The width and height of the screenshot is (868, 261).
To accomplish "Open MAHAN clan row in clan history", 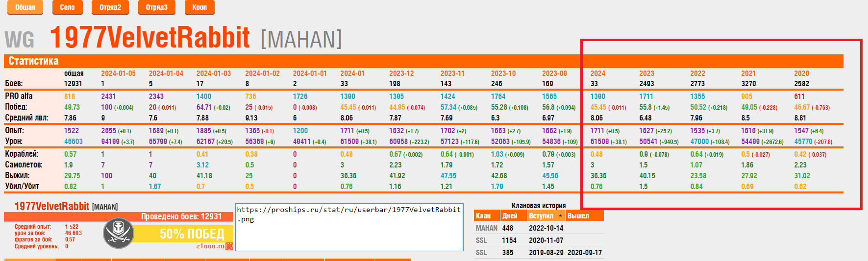I will (486, 228).
